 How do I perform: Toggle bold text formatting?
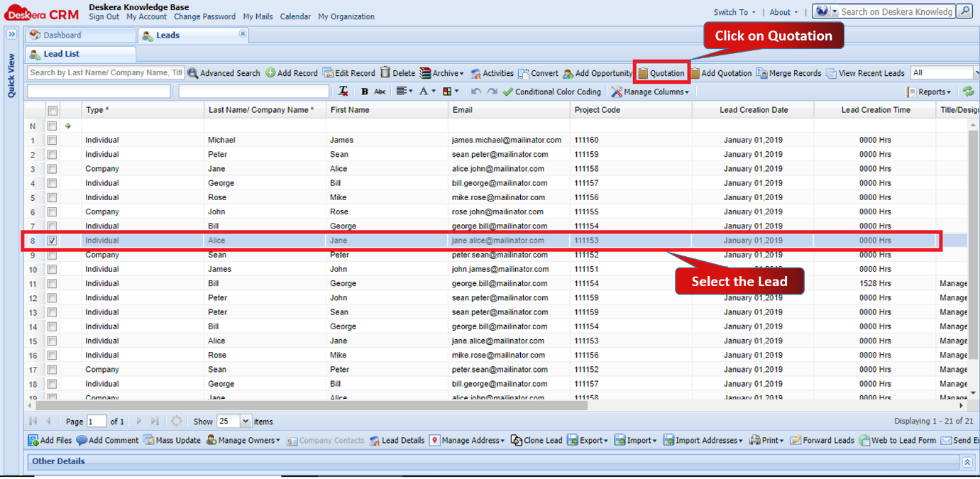365,92
